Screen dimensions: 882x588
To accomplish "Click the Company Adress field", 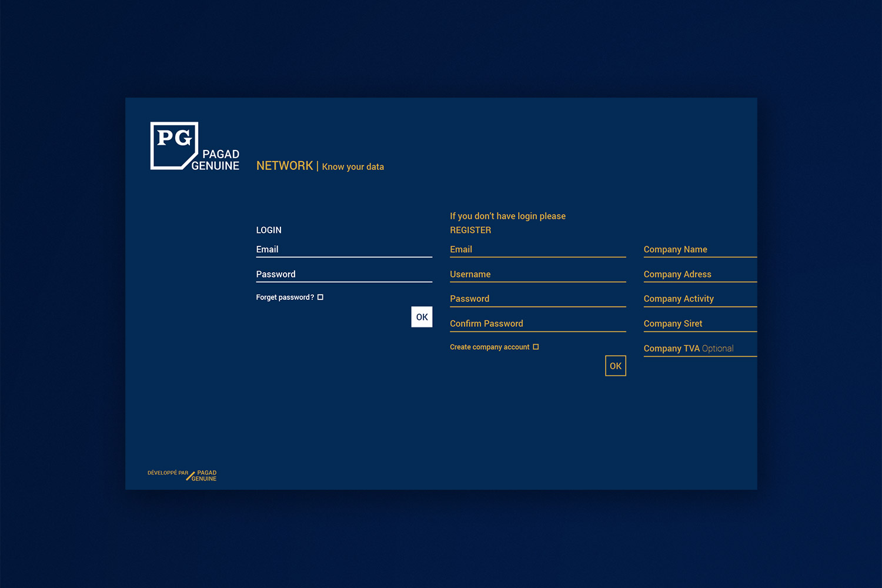I will pos(700,275).
